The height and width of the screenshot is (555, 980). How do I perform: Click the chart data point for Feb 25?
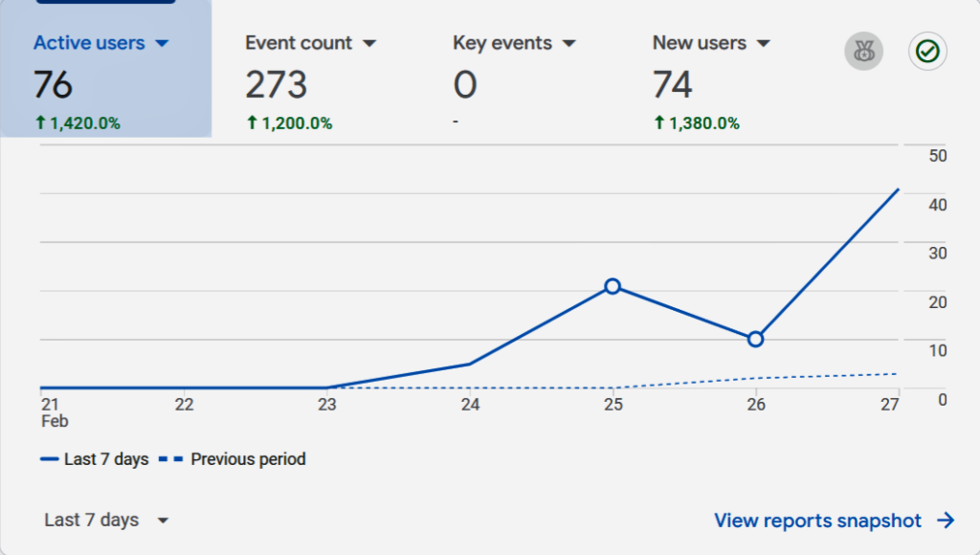612,286
